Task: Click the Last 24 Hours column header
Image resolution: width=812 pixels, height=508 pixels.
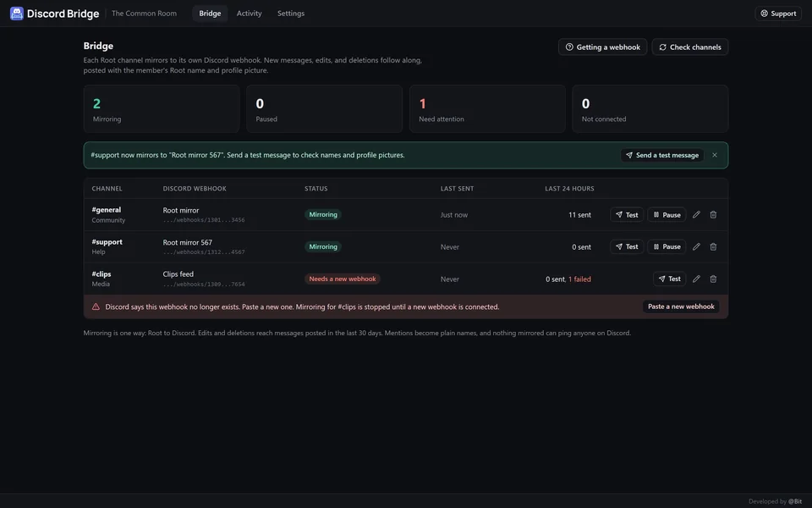Action: point(569,189)
